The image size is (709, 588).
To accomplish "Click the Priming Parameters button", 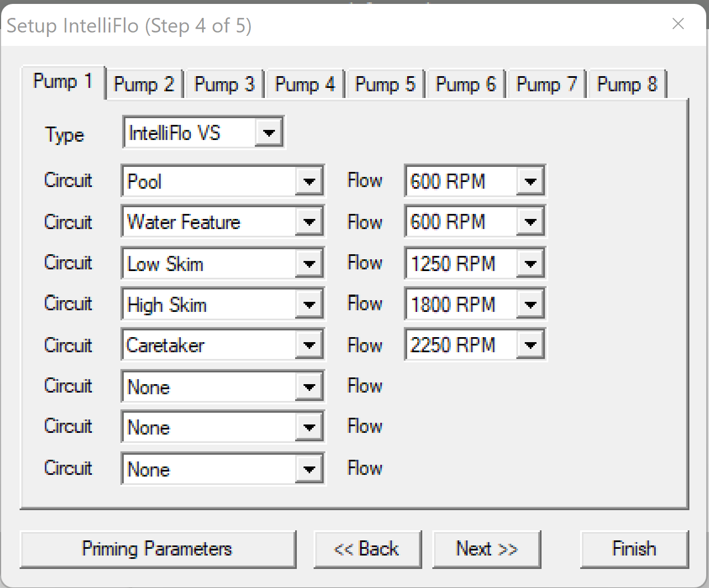I will point(158,549).
